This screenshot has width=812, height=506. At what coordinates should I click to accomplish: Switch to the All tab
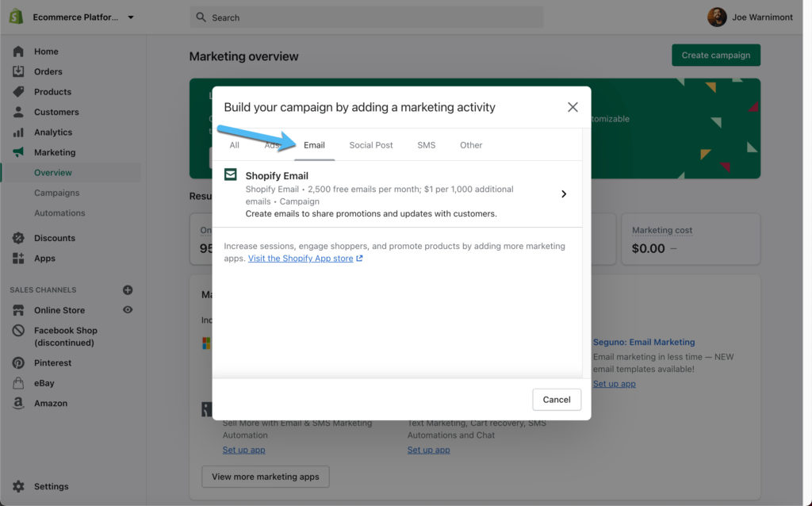point(234,145)
